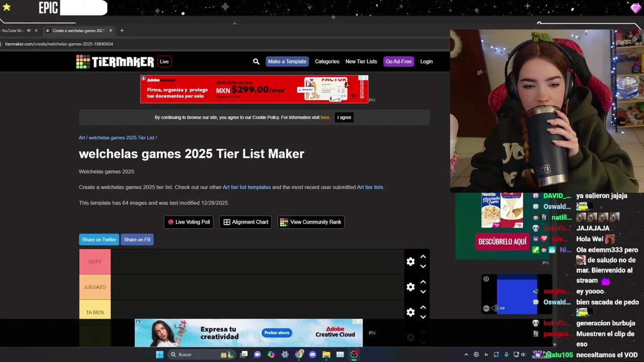The height and width of the screenshot is (362, 644).
Task: Close the small floating video ad
Action: click(486, 279)
